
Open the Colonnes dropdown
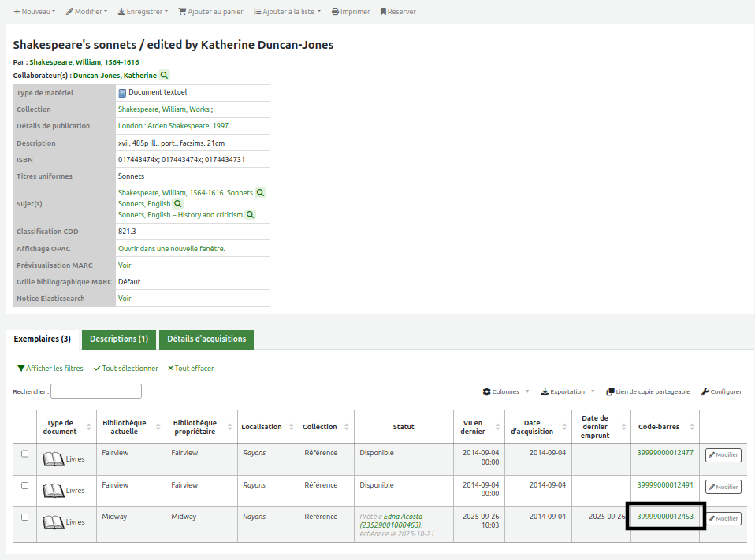click(x=506, y=391)
